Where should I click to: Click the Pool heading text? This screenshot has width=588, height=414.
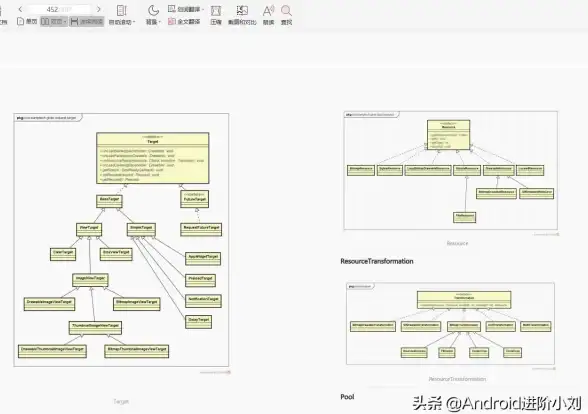point(347,397)
